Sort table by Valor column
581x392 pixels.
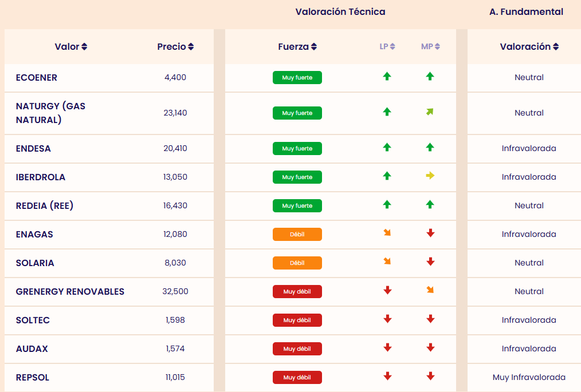[x=71, y=47]
